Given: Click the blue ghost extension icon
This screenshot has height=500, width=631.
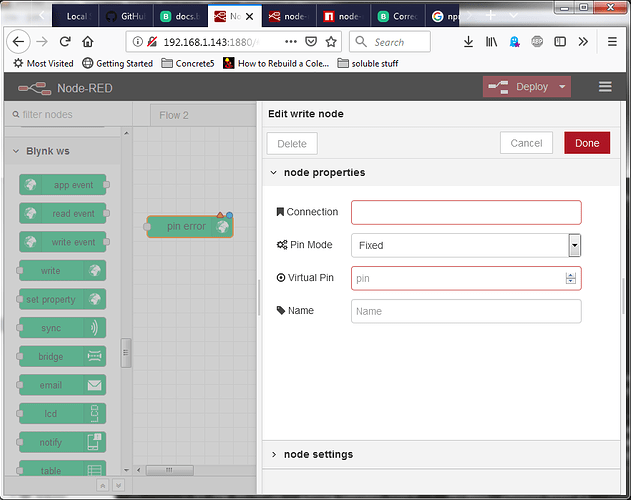Looking at the screenshot, I should point(514,41).
